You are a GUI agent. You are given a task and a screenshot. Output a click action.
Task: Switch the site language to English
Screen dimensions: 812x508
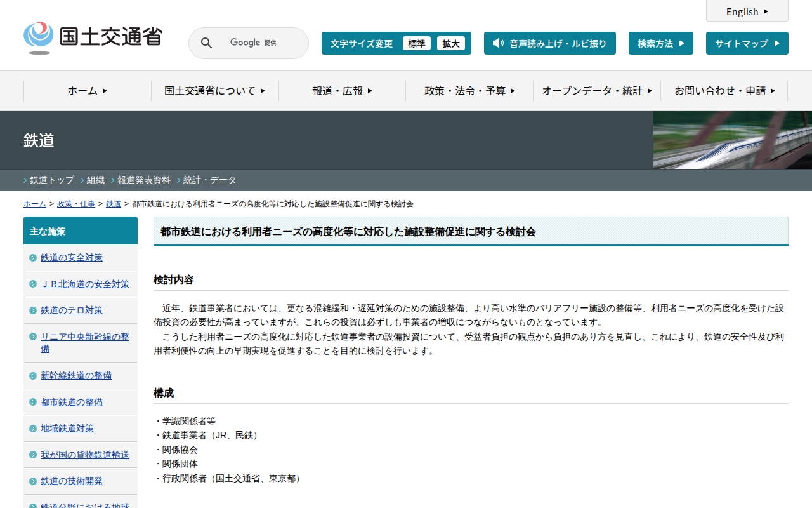pyautogui.click(x=747, y=11)
